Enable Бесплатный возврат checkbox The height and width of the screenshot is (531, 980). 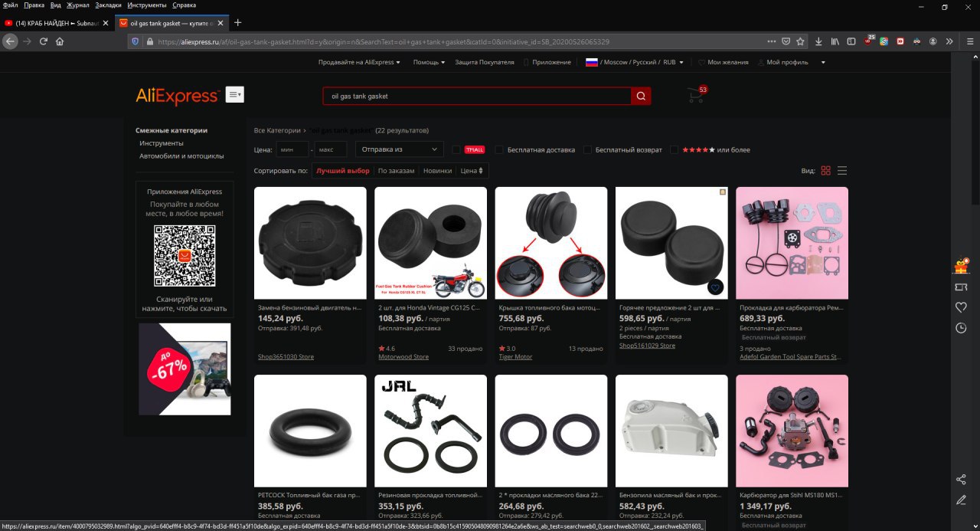tap(588, 149)
